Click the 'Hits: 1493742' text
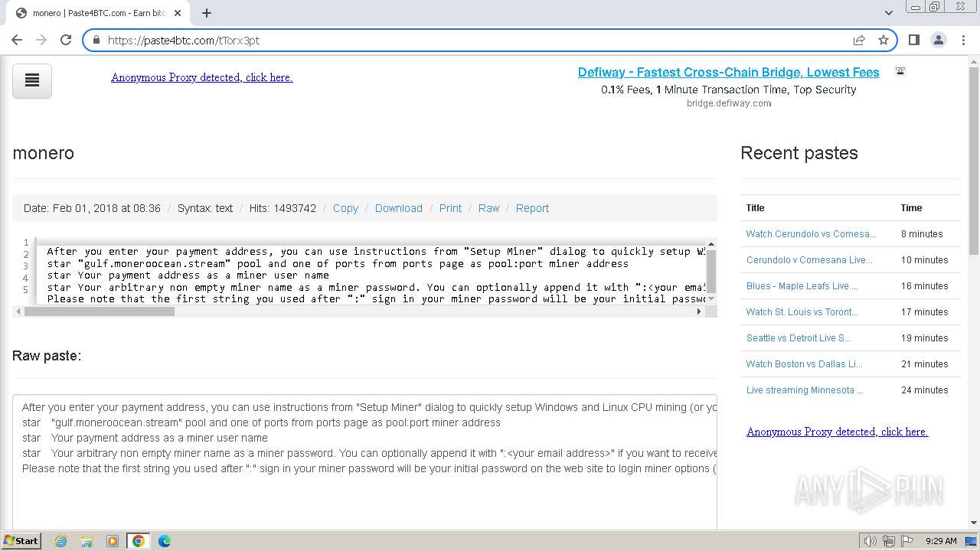This screenshot has height=551, width=980. coord(283,208)
